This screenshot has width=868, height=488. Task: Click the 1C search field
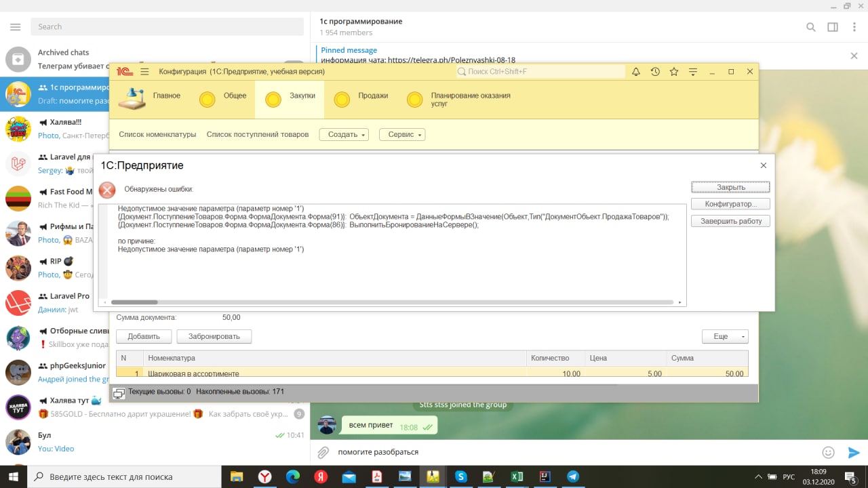point(540,71)
